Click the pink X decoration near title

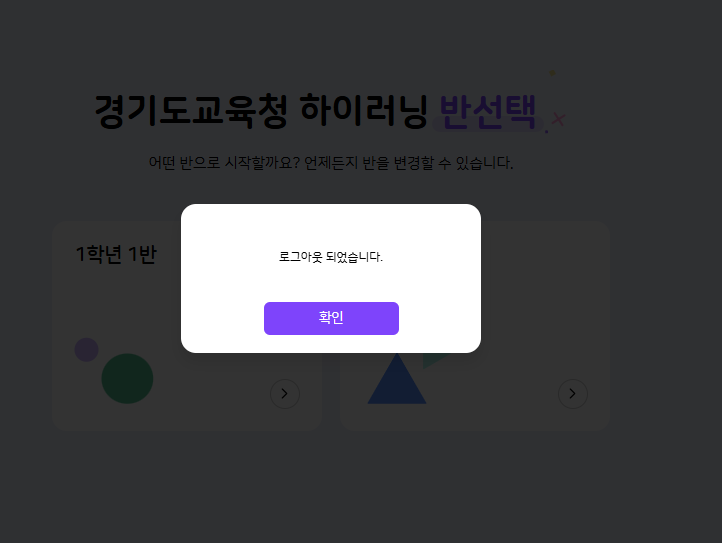[x=558, y=119]
